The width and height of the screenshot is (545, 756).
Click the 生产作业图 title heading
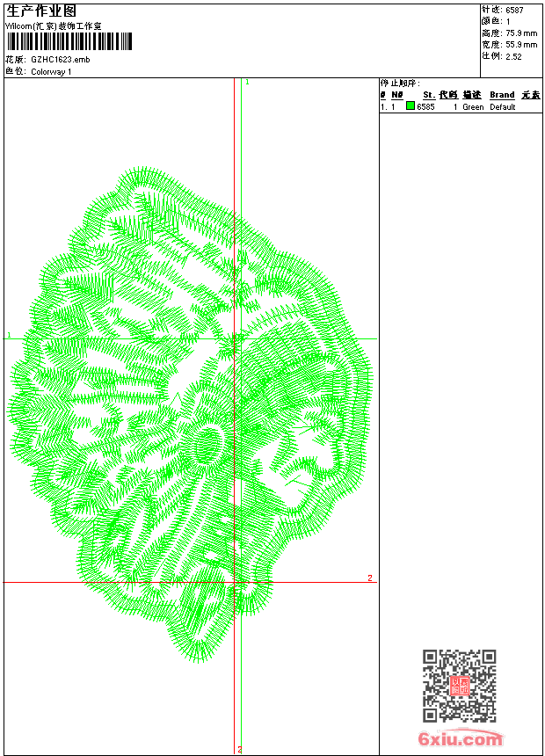tap(41, 11)
